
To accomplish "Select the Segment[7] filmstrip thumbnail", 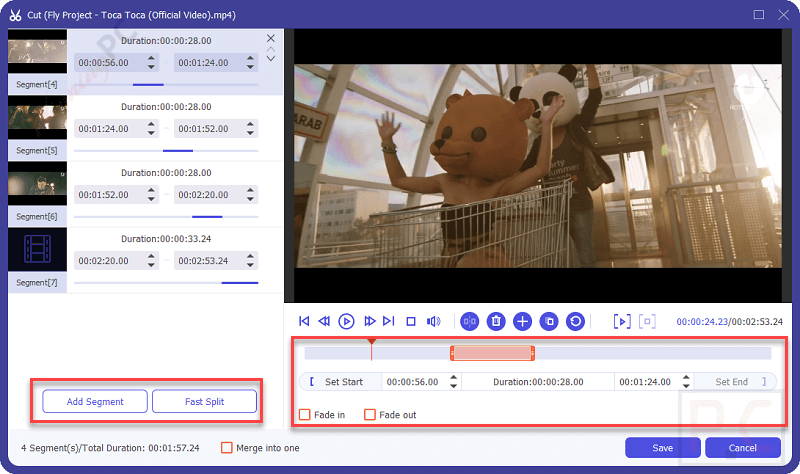I will (x=37, y=249).
